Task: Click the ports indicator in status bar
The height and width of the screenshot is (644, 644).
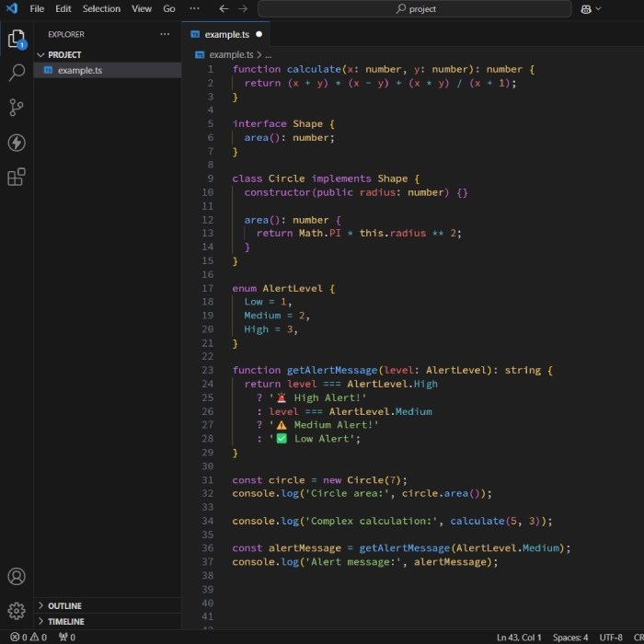Action: [x=67, y=637]
